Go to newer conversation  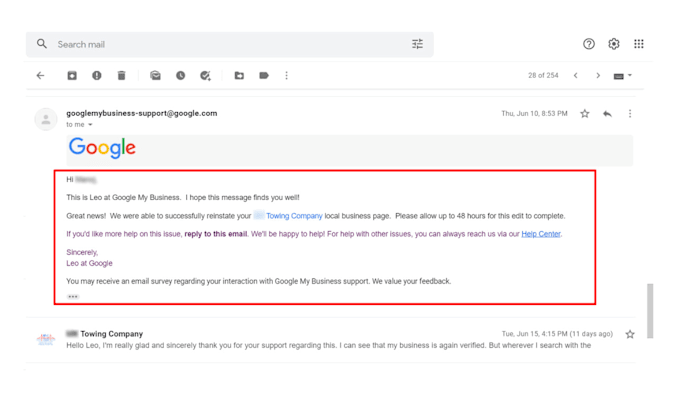575,75
